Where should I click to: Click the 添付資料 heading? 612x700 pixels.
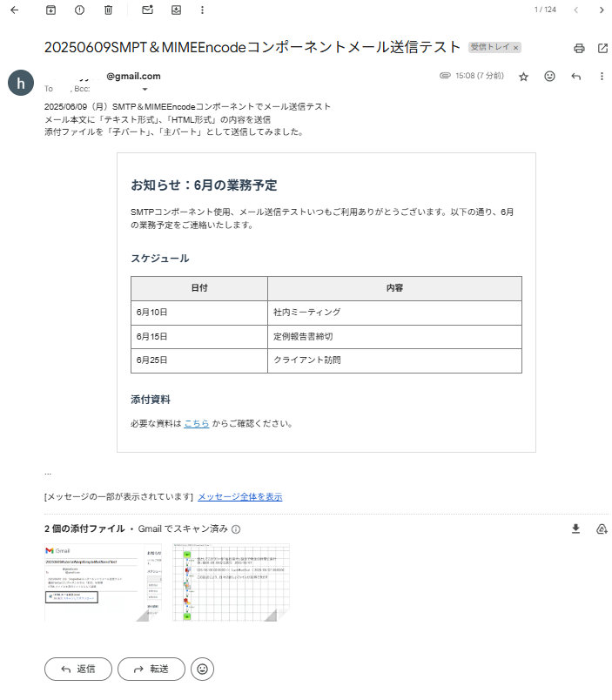151,400
